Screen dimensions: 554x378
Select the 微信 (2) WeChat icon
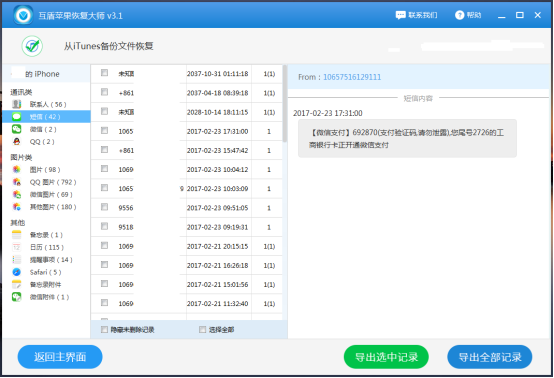[17, 129]
